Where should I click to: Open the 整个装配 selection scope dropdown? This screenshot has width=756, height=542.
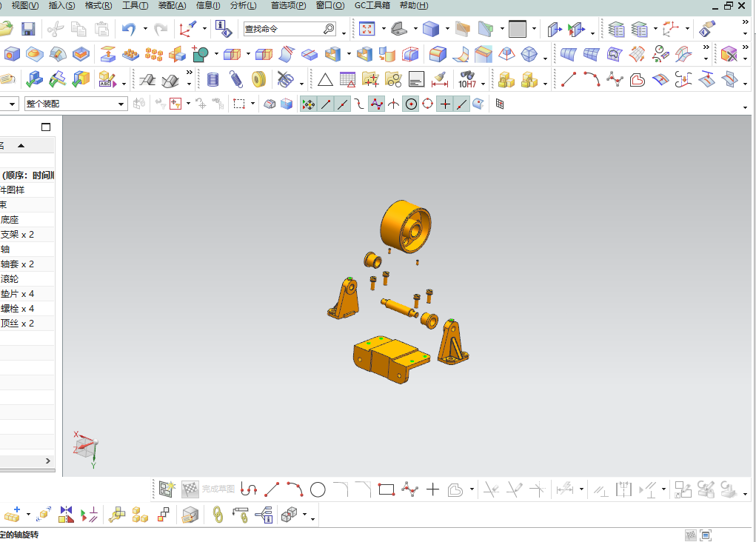[76, 104]
